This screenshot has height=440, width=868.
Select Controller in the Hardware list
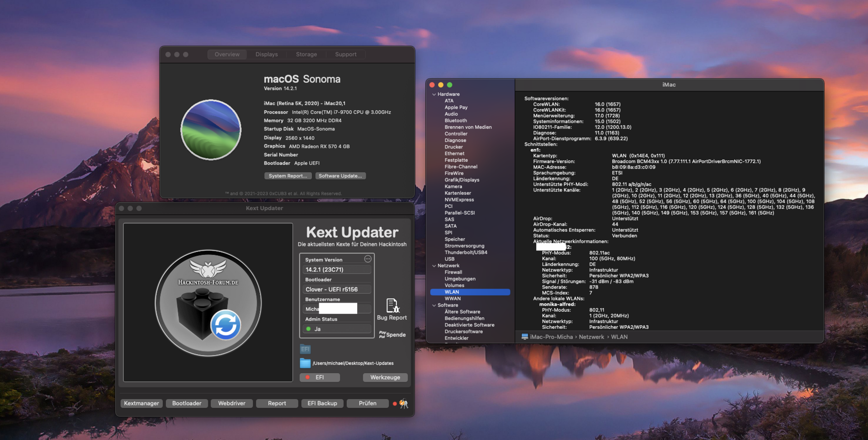click(x=456, y=134)
